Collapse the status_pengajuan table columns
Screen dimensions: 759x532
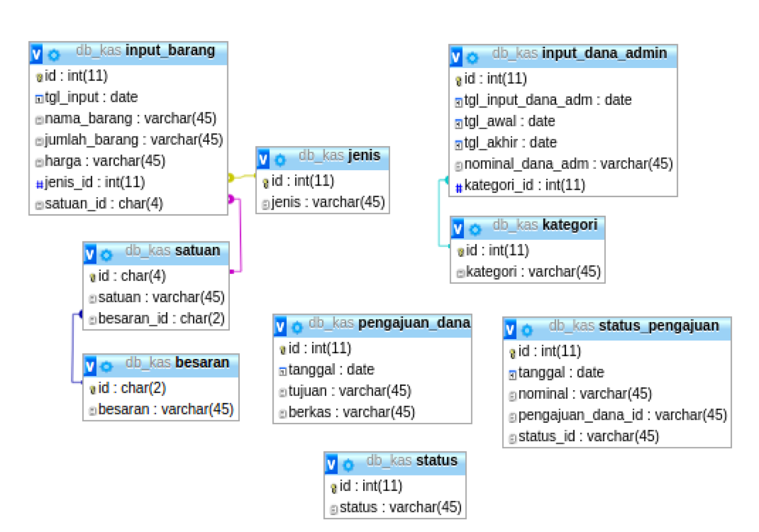pyautogui.click(x=510, y=330)
